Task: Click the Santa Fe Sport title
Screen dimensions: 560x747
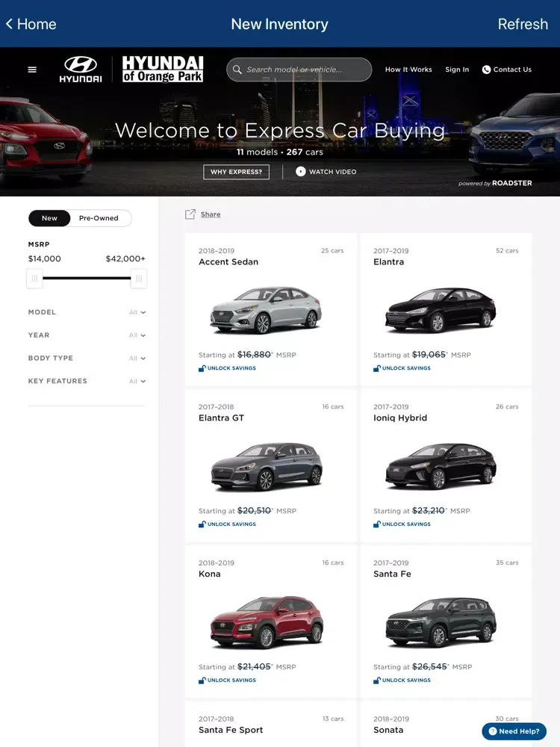Action: point(231,730)
